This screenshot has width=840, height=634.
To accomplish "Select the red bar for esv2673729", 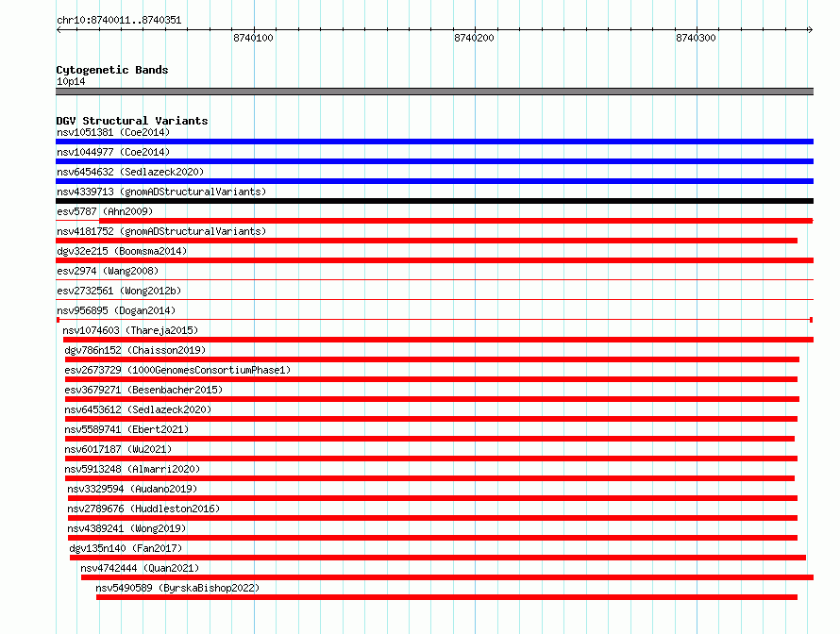I will [430, 379].
